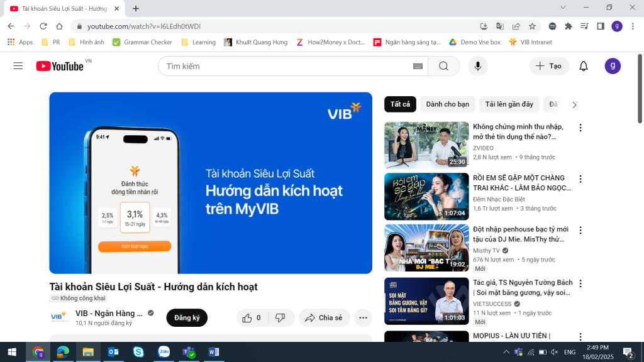Open the Learning bookmarks folder
The height and width of the screenshot is (362, 644).
coord(198,42)
